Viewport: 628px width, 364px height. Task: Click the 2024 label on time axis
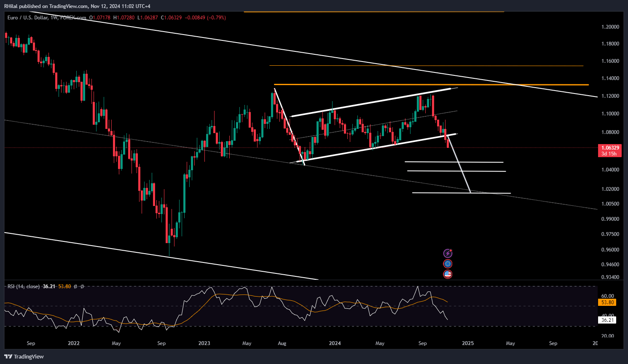click(335, 343)
